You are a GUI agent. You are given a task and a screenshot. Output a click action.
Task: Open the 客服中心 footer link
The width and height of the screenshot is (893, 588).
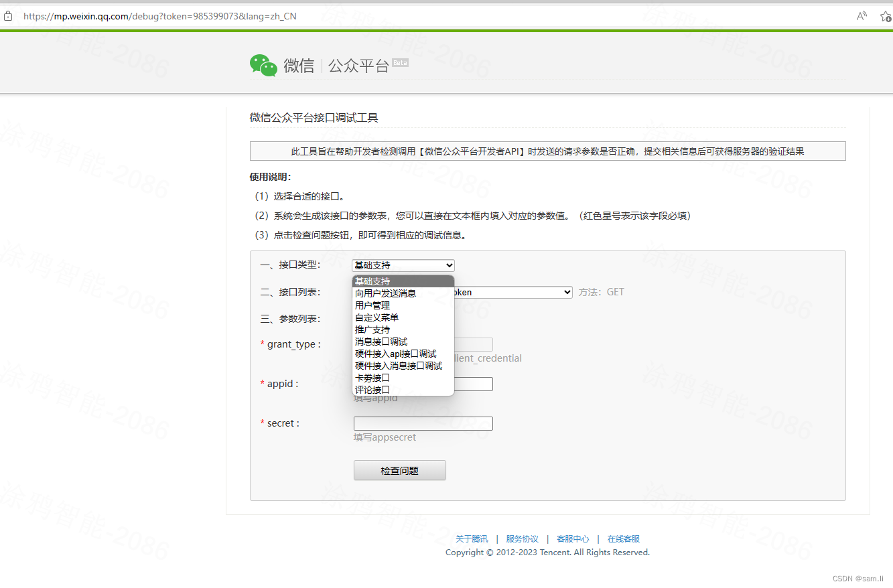tap(573, 538)
